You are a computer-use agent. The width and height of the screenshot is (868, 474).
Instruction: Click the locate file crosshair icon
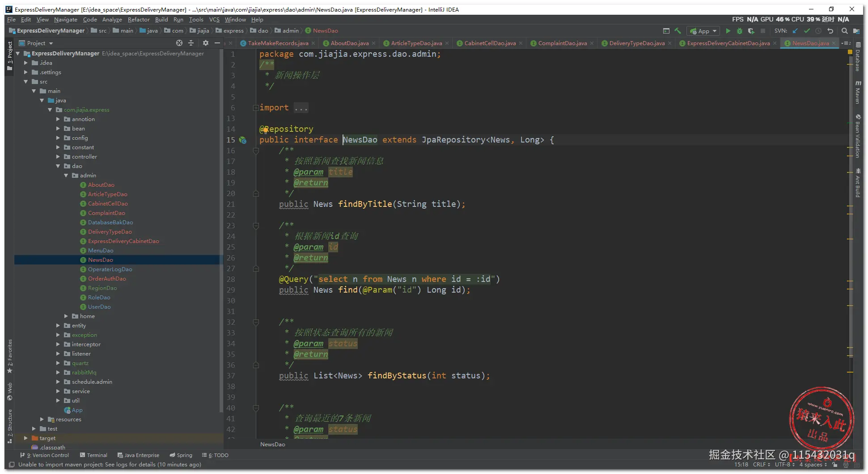pyautogui.click(x=179, y=43)
